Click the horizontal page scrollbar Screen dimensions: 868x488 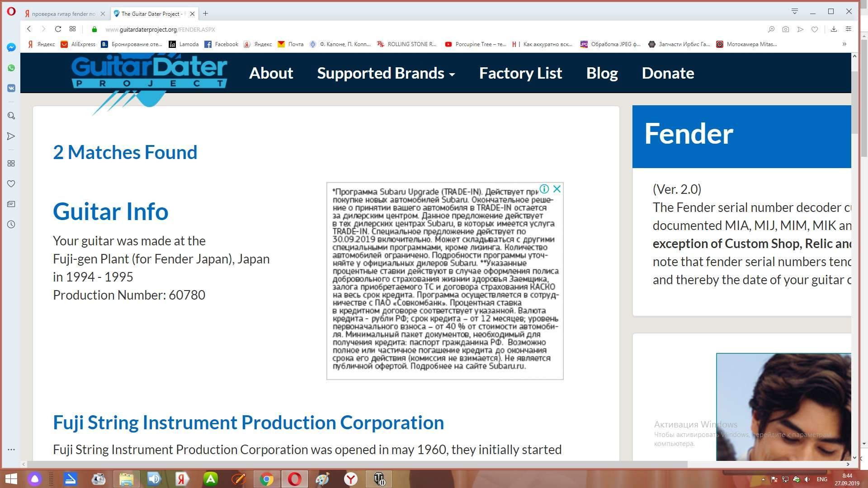pos(357,464)
